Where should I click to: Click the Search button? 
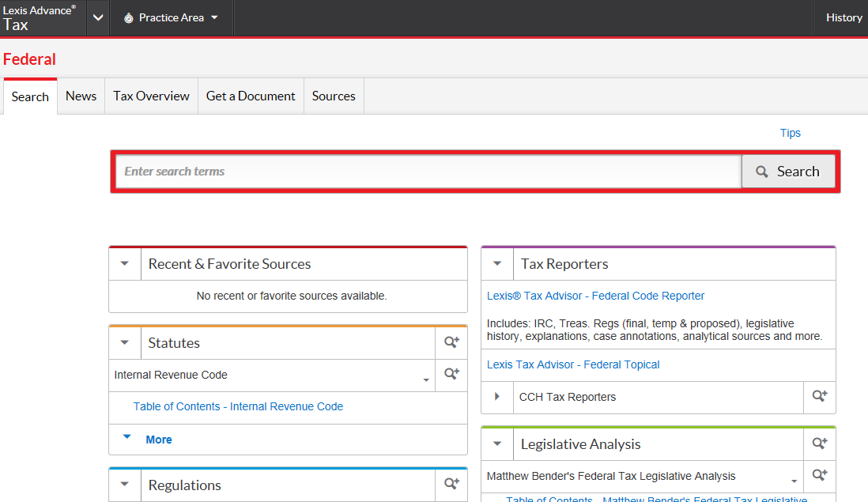[x=787, y=172]
